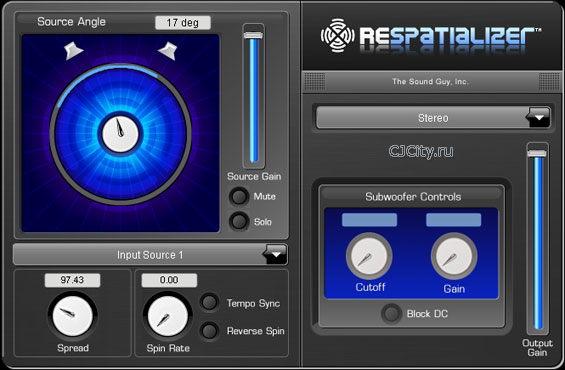
Task: Open the Stereo output mode dropdown arrow
Action: click(538, 117)
